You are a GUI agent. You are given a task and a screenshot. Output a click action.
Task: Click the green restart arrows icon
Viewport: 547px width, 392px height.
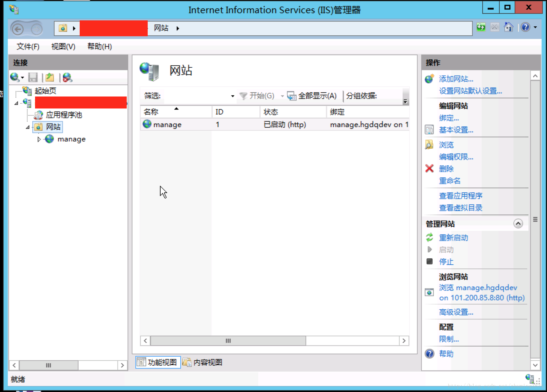pyautogui.click(x=430, y=237)
